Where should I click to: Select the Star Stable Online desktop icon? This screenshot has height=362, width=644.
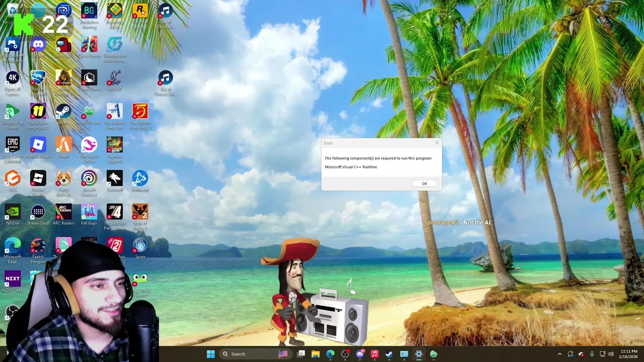[x=89, y=150]
